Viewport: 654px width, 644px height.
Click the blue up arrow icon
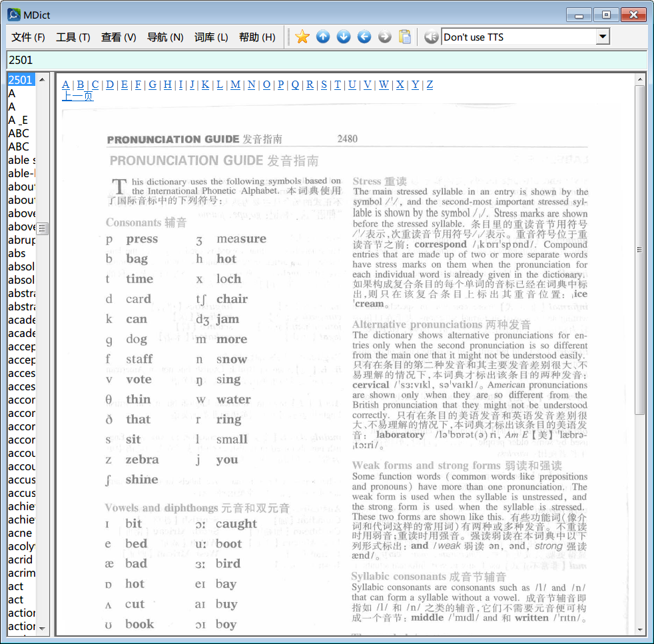click(323, 37)
